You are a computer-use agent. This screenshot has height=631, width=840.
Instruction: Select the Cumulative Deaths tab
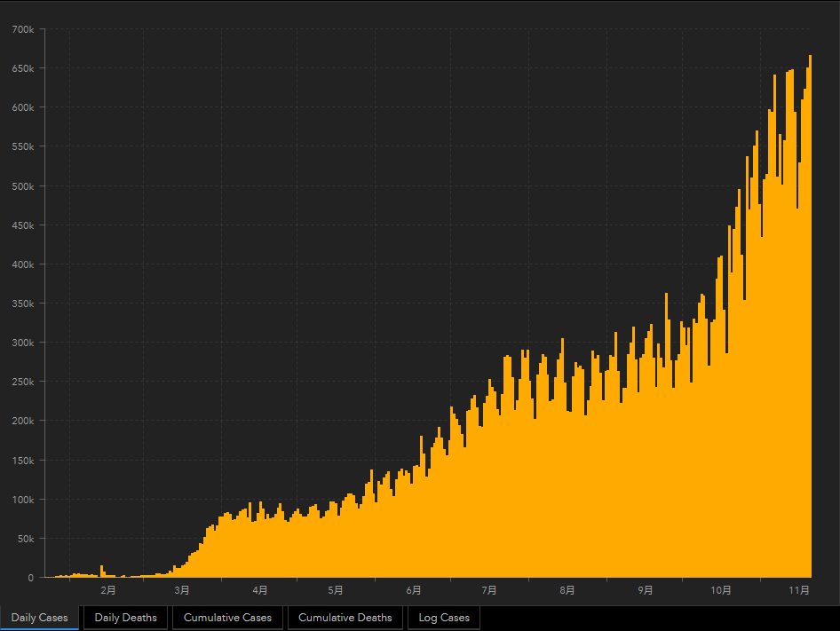pos(345,618)
